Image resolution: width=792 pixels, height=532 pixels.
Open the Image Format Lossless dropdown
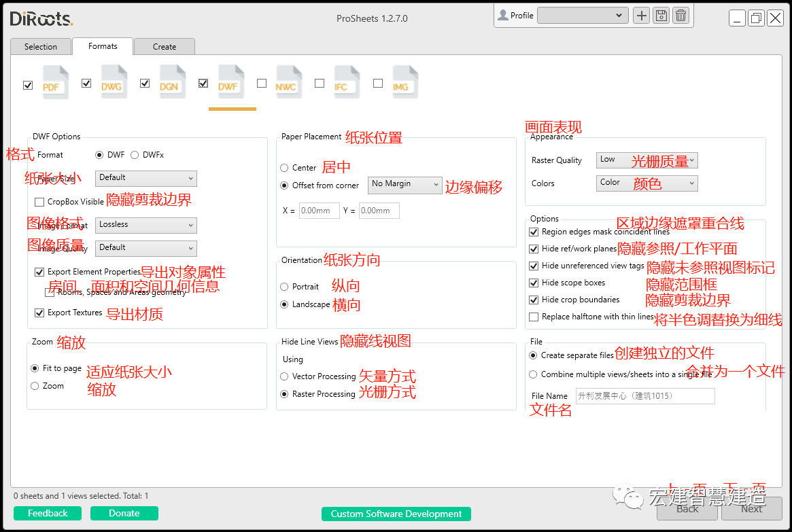(146, 225)
